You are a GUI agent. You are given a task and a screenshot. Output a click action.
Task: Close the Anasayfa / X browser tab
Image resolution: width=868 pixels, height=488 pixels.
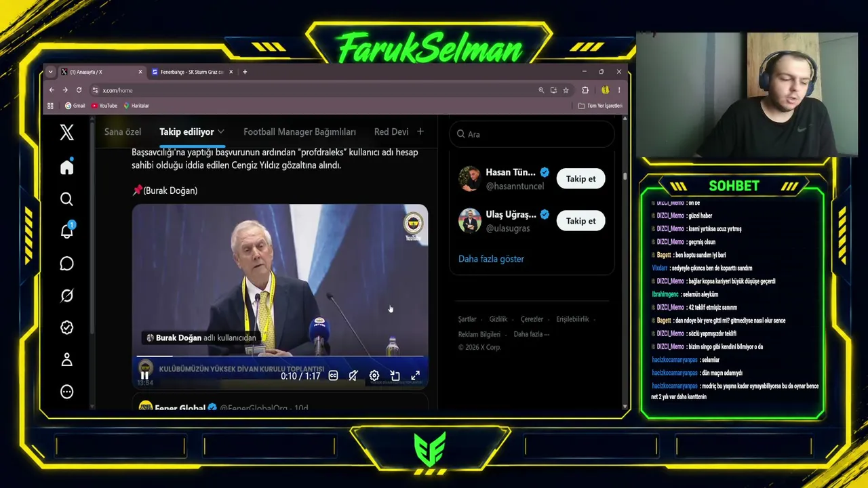tap(140, 72)
